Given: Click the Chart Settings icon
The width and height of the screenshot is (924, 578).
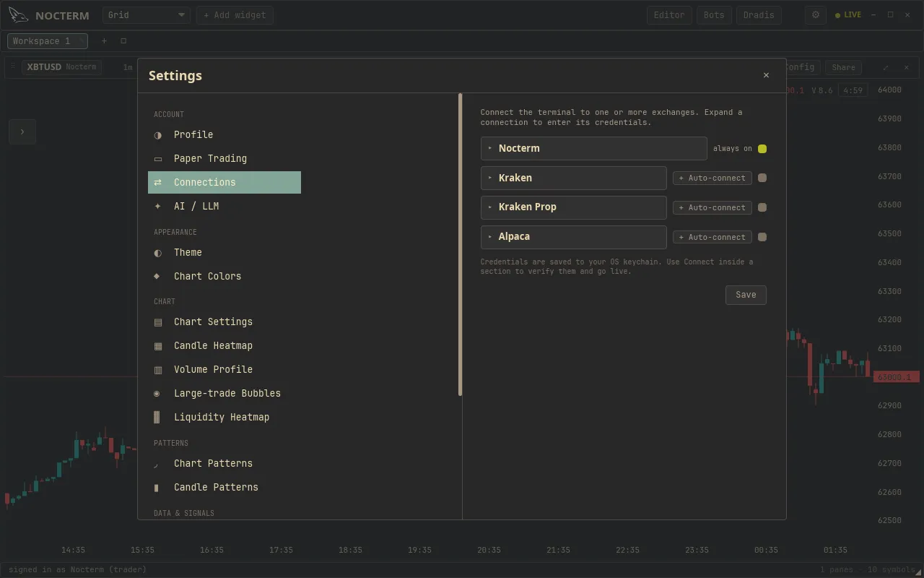Looking at the screenshot, I should [x=158, y=322].
